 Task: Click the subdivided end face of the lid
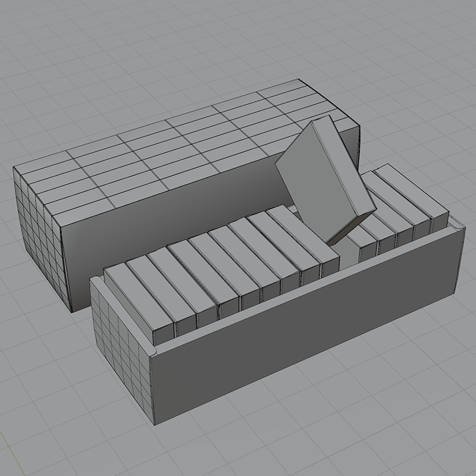tap(42, 240)
